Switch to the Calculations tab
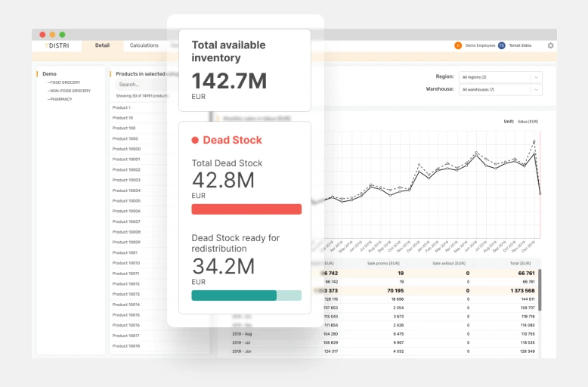Screen dimensions: 588x387 (144, 45)
